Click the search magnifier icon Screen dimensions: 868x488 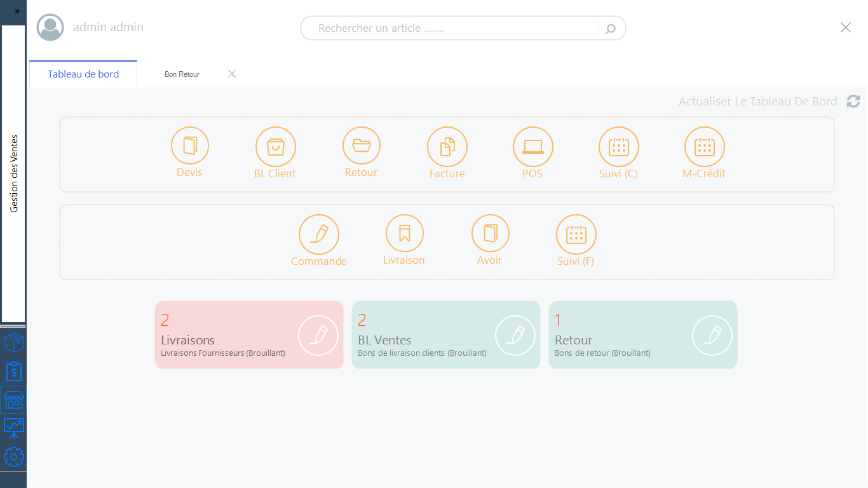(611, 29)
